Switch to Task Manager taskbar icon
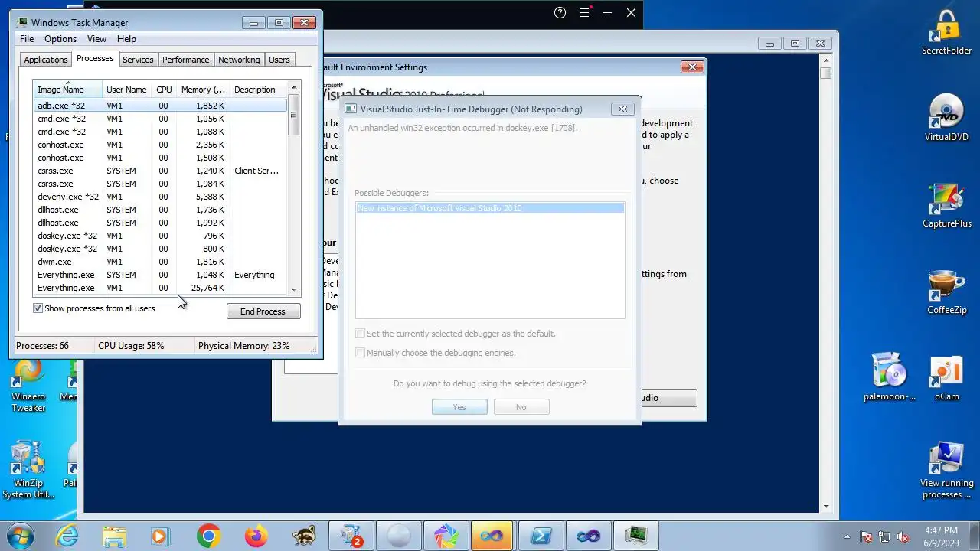Screen dimensions: 980x551 pos(635,536)
